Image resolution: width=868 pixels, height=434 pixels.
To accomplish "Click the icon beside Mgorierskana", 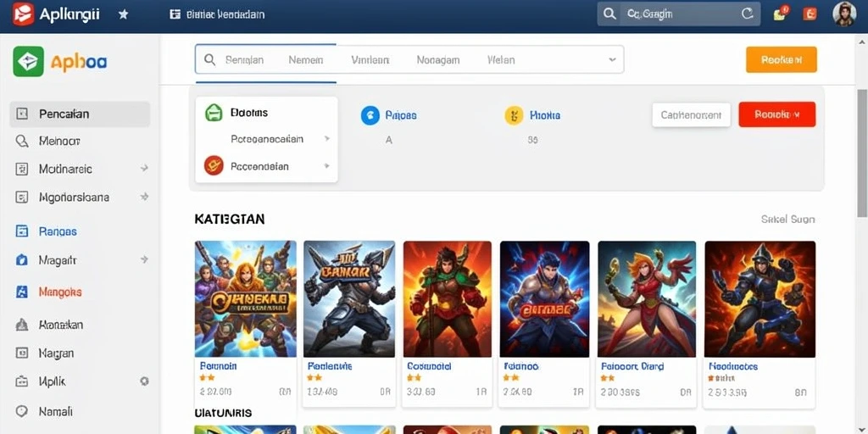I will tap(21, 197).
